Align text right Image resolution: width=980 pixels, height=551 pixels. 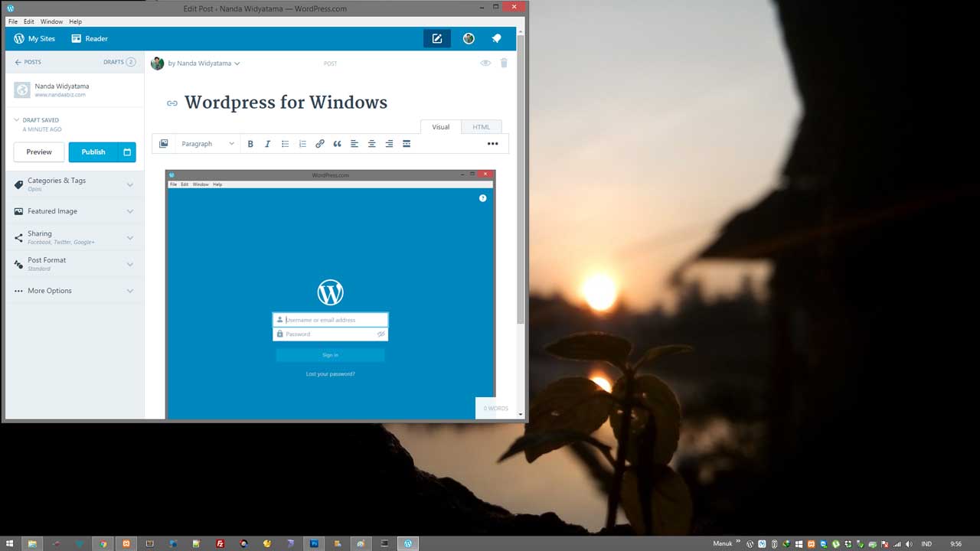[389, 144]
